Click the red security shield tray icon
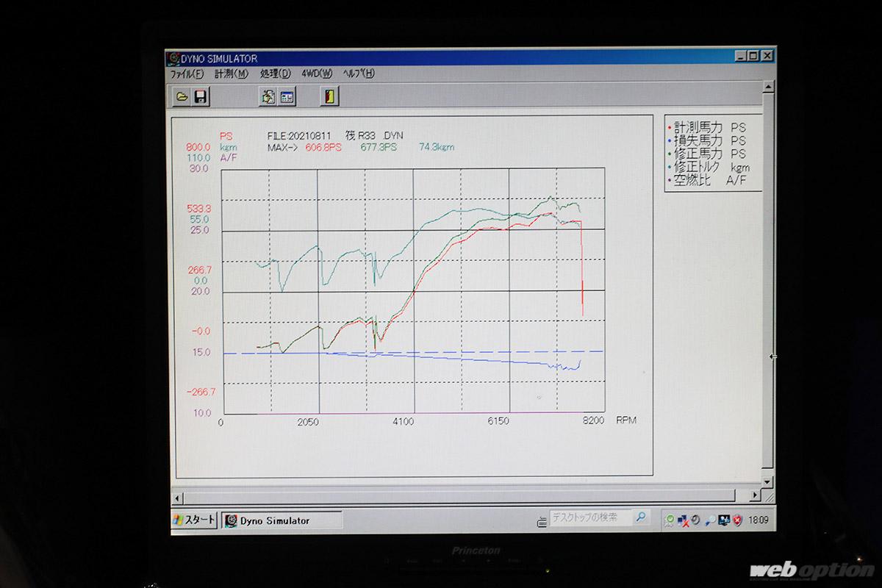 [x=737, y=520]
